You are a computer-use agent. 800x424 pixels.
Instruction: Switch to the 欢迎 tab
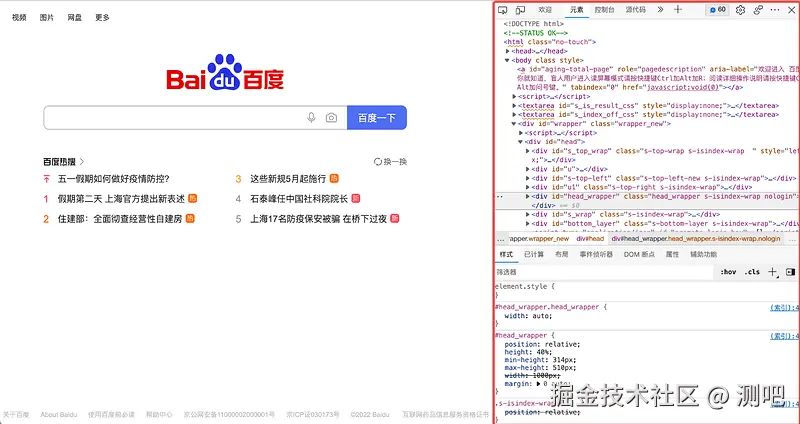pos(545,10)
